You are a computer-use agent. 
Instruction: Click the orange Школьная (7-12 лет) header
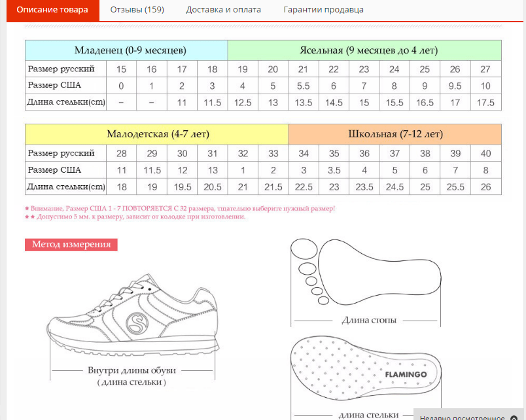point(395,134)
